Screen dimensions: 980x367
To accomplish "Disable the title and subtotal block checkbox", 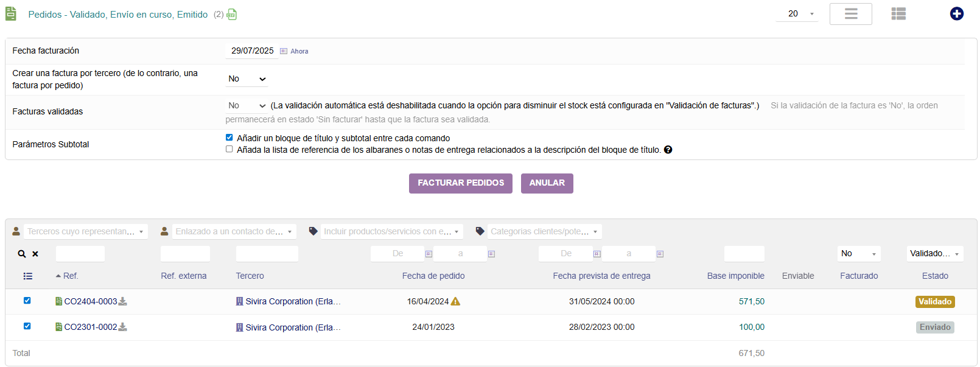I will tap(229, 138).
